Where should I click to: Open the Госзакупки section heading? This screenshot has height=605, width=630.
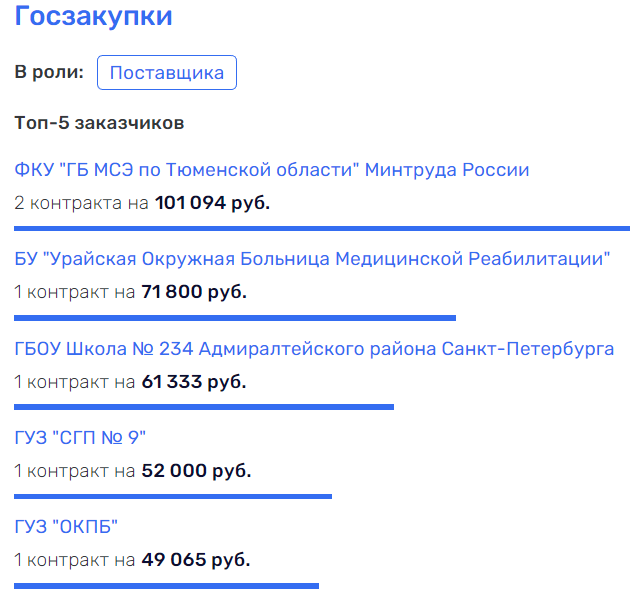coord(93,17)
